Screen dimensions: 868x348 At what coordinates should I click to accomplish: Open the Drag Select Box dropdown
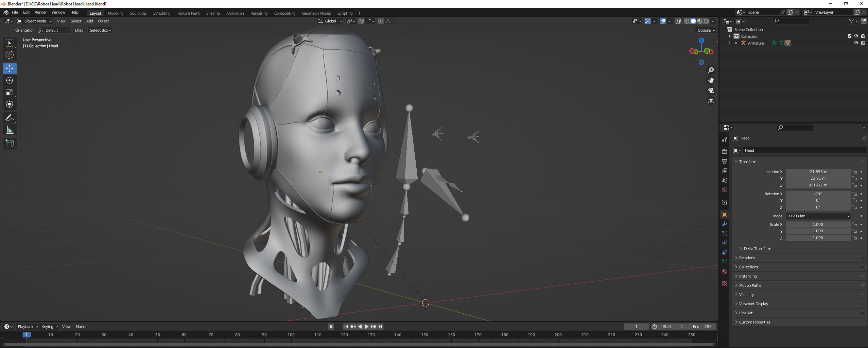[100, 30]
